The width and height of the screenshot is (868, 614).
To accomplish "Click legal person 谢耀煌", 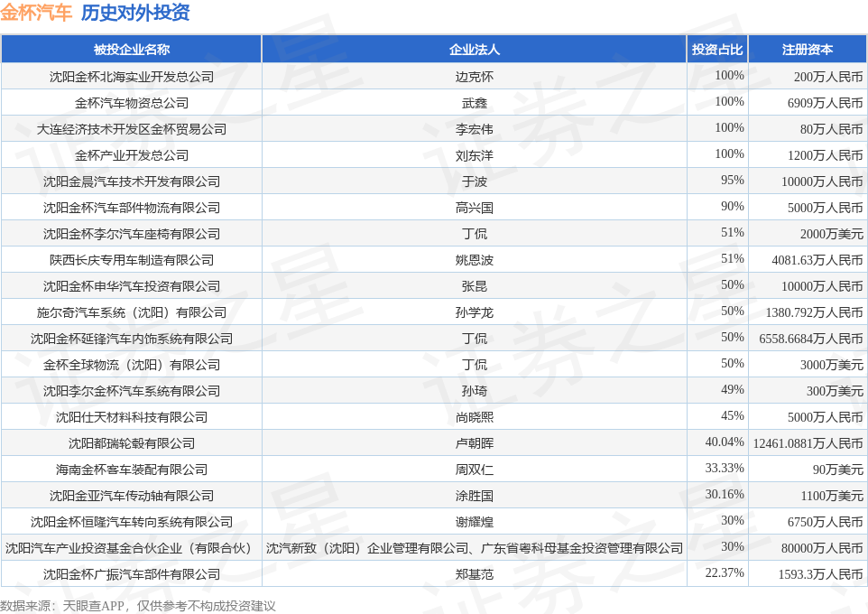I will tap(475, 522).
